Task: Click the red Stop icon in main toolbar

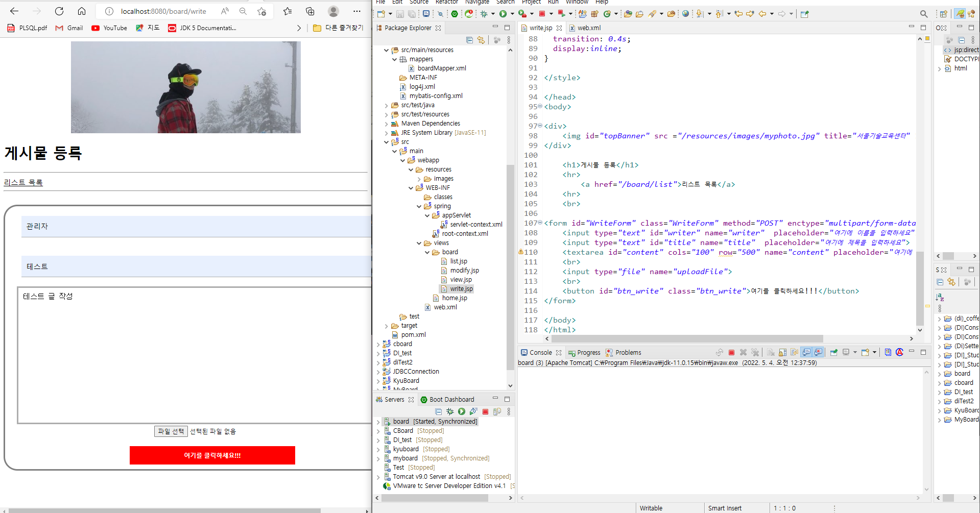Action: pyautogui.click(x=542, y=14)
